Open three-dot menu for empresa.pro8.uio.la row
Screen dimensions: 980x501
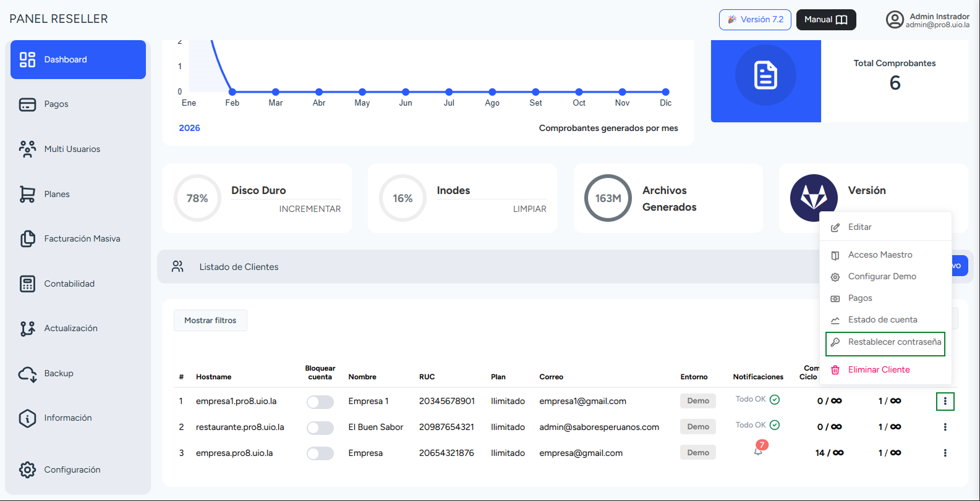pos(945,453)
